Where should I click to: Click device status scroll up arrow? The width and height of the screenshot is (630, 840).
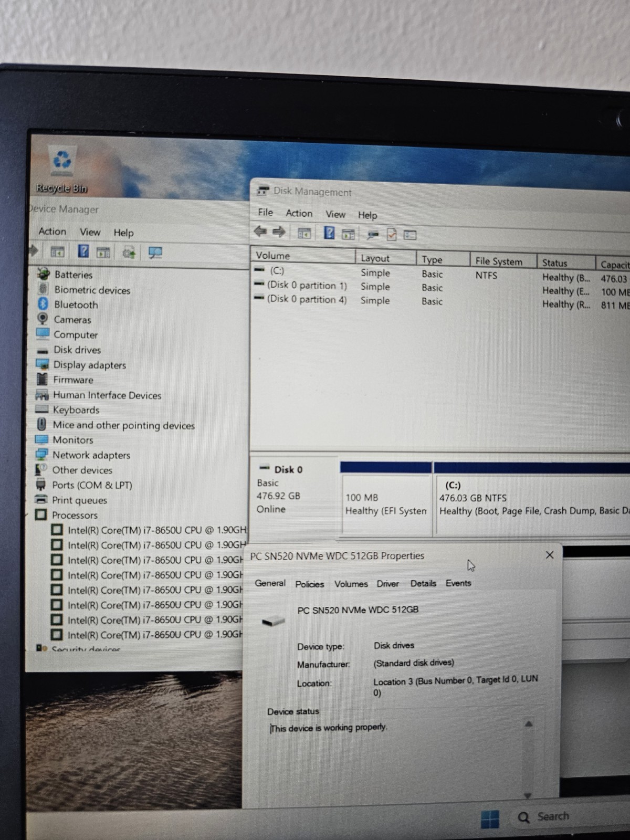tap(529, 724)
